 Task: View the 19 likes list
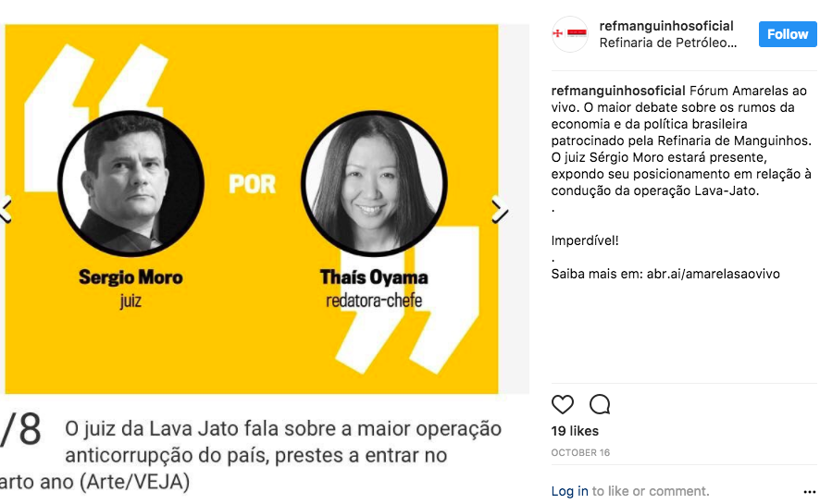pos(575,431)
